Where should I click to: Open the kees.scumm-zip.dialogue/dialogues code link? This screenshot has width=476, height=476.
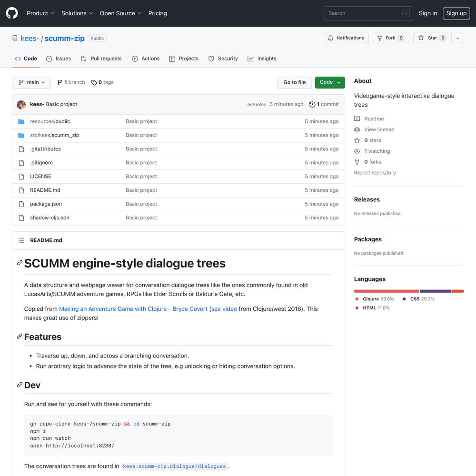coord(174,466)
